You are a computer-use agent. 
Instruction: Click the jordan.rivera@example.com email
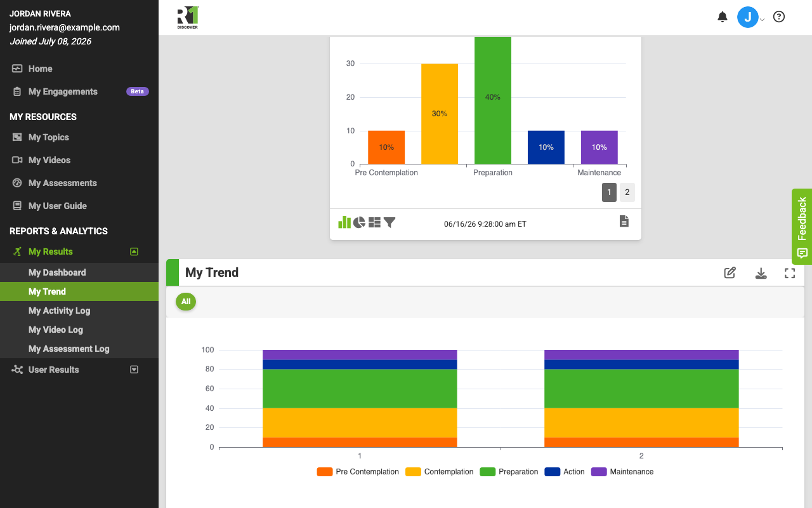(x=64, y=27)
